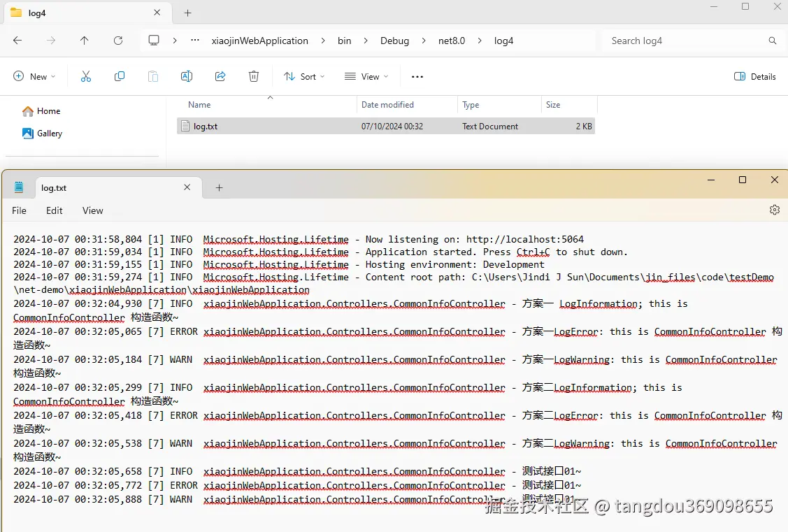The image size is (788, 532).
Task: Expand chevron after Debug breadcrumb
Action: coord(424,41)
